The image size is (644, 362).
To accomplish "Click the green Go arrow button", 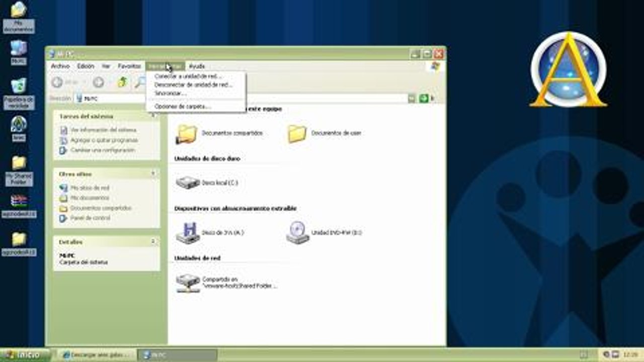I will tap(424, 99).
